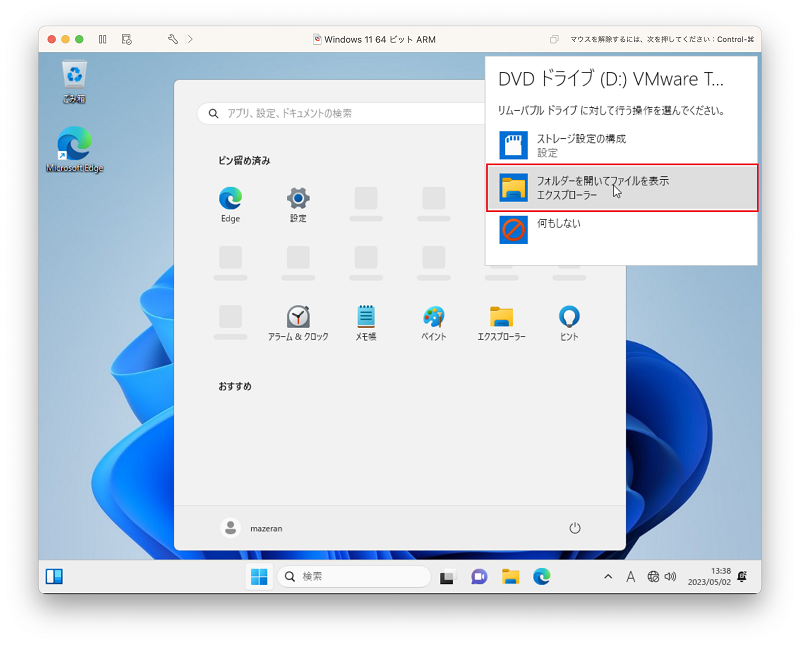The image size is (800, 645).
Task: Click the VMware window mode icon in title bar
Action: coord(554,39)
